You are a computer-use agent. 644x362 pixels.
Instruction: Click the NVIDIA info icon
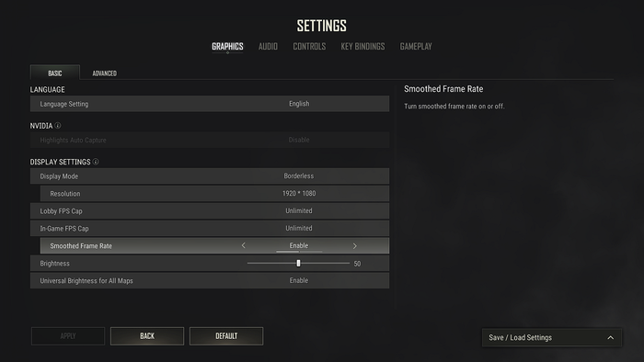pos(58,126)
